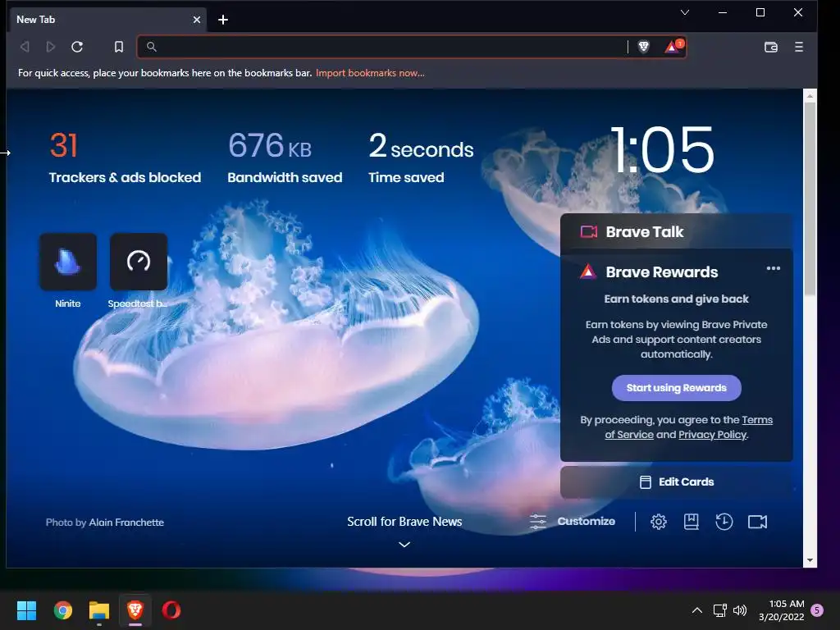Click Edit Cards button
Image resolution: width=840 pixels, height=630 pixels.
pyautogui.click(x=676, y=482)
